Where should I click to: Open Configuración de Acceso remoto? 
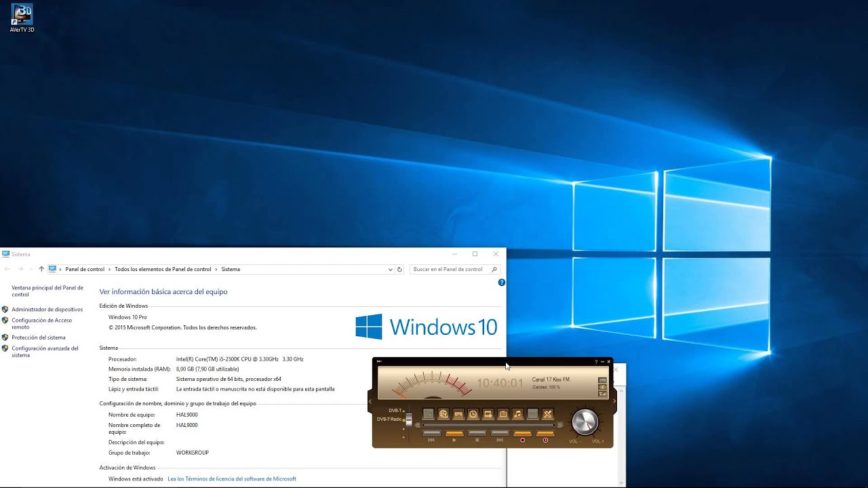(x=41, y=323)
